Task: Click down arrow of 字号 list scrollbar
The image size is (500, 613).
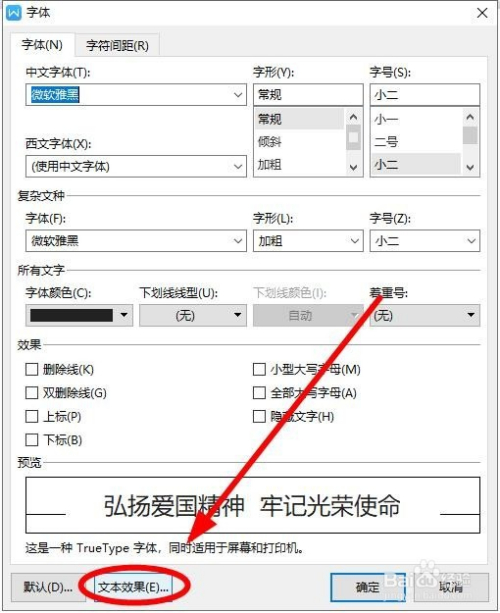Action: [x=470, y=168]
